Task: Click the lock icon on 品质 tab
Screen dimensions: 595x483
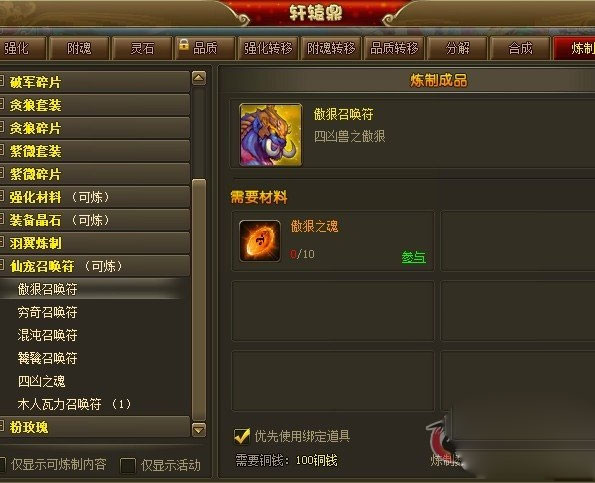Action: [x=184, y=44]
